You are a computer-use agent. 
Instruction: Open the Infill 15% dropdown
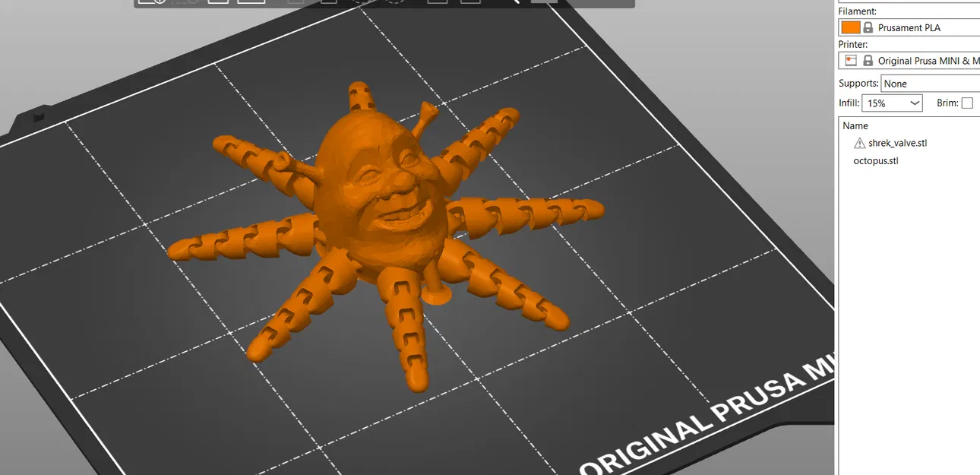tap(892, 103)
